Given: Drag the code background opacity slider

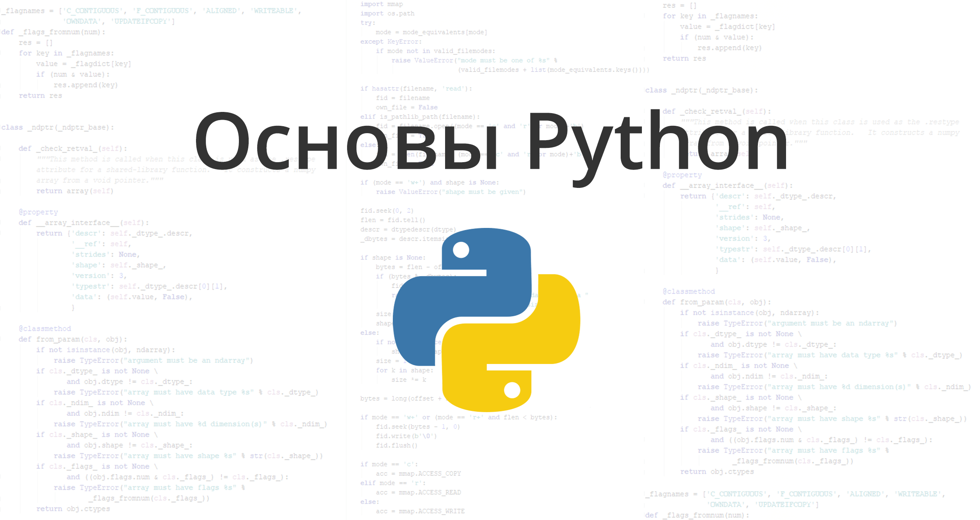Looking at the screenshot, I should 490,260.
